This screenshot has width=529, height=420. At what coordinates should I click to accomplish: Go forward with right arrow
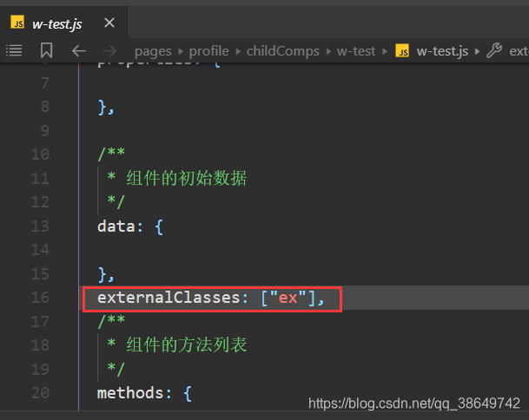[109, 51]
